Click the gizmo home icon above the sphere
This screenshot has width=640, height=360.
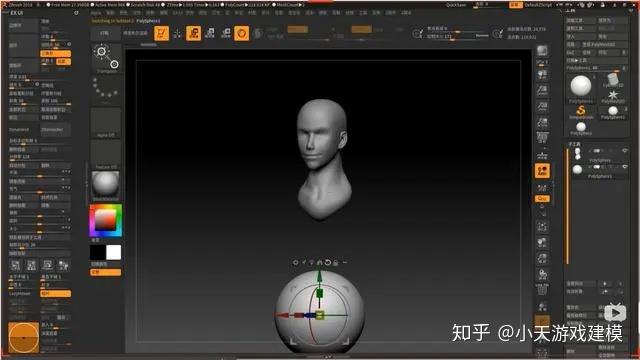tap(320, 262)
